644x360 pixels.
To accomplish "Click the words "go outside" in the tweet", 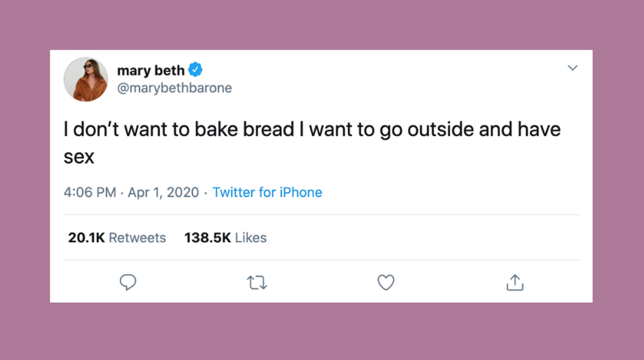I will pyautogui.click(x=426, y=130).
